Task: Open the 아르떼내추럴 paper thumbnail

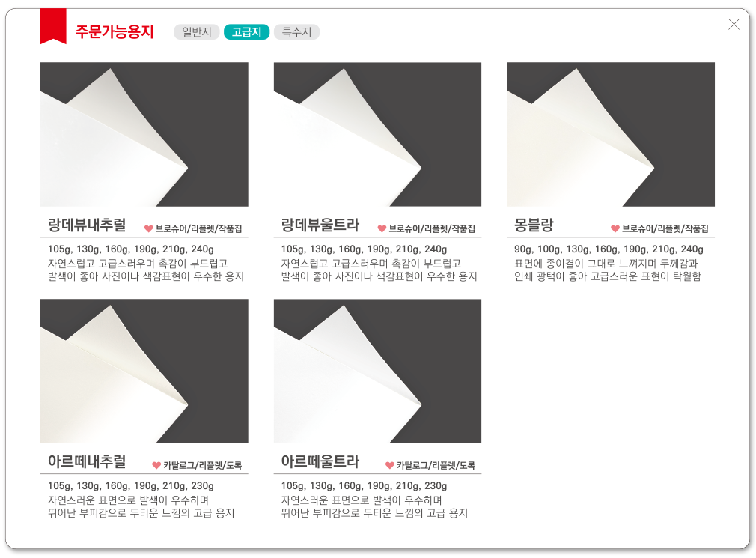Action: (x=144, y=371)
